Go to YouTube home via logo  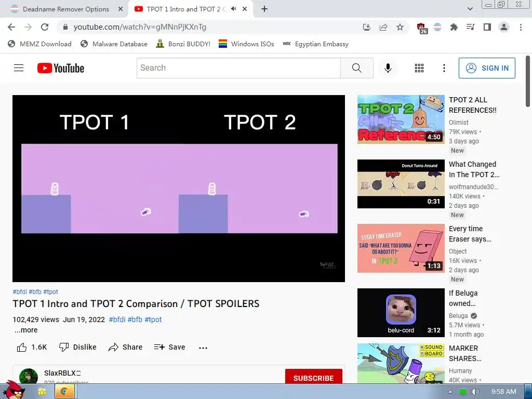(x=61, y=68)
